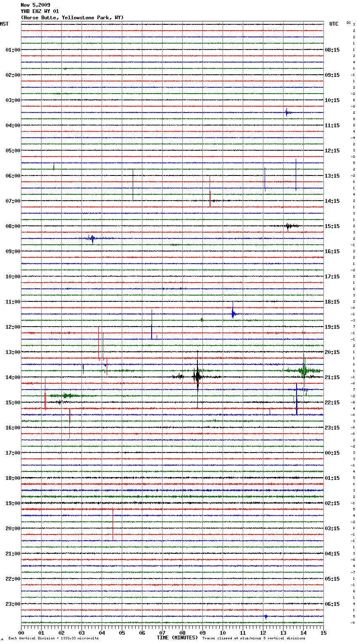Select the "09:00" MST time label
Screen dimensions: 357x644
[13, 251]
